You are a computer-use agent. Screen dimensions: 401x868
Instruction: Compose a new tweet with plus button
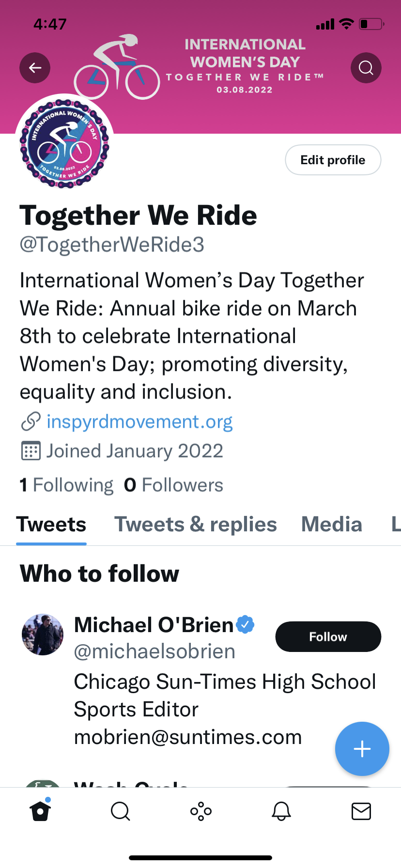[x=362, y=749]
